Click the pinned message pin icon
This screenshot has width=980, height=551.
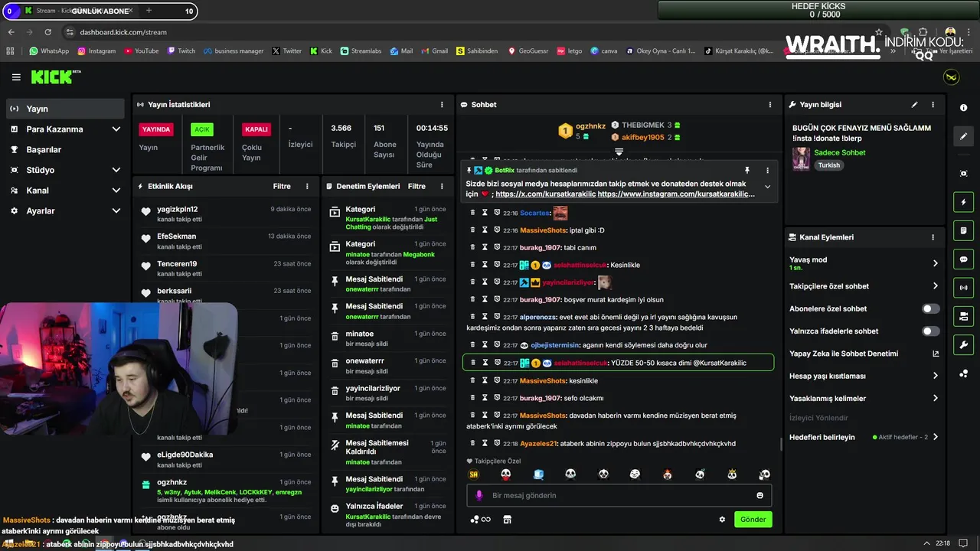coord(747,171)
